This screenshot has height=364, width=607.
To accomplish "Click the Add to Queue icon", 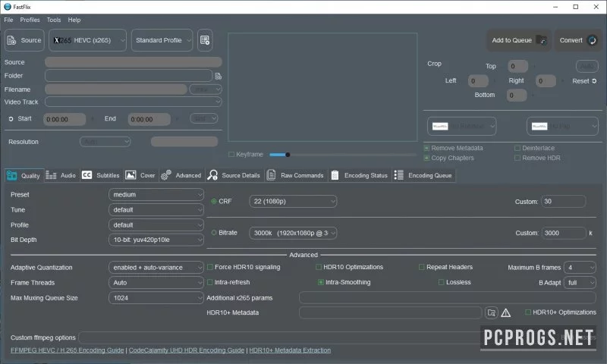I will 542,40.
